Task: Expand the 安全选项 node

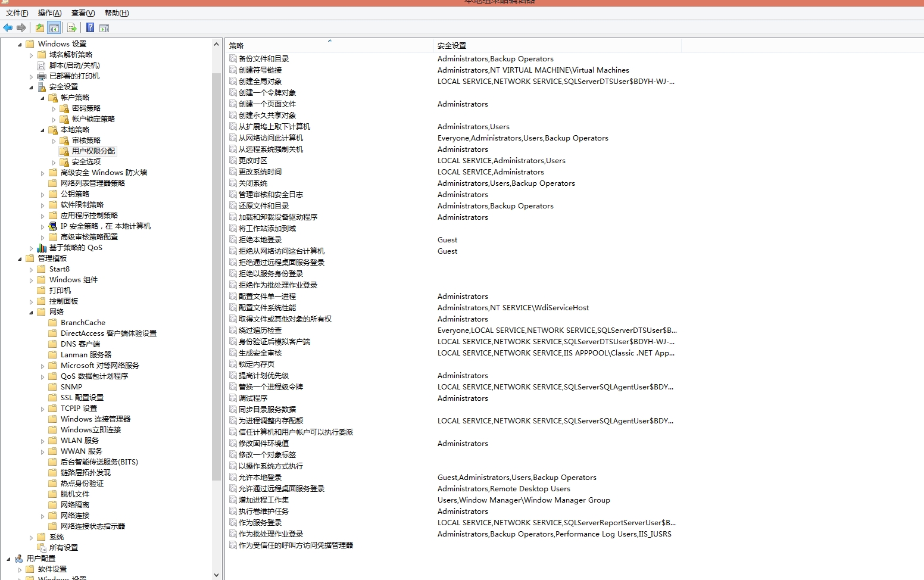Action: pyautogui.click(x=54, y=163)
